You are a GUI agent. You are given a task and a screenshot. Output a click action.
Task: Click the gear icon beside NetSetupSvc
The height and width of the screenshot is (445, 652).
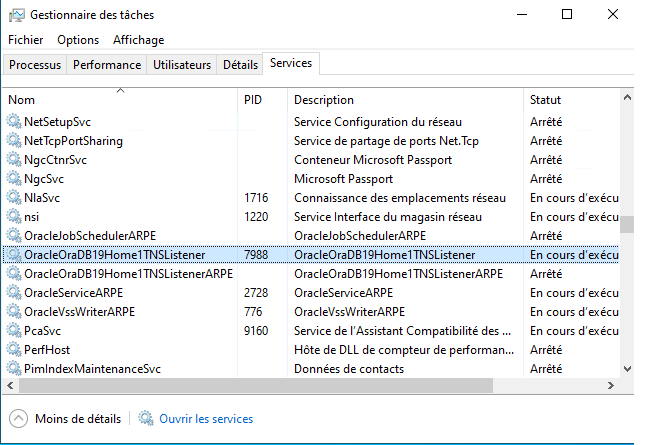(14, 122)
